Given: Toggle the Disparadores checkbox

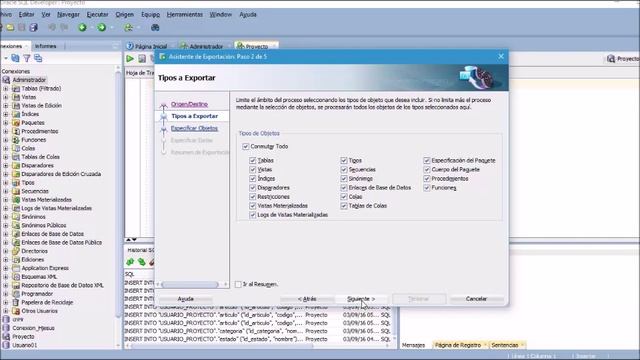Looking at the screenshot, I should point(253,187).
